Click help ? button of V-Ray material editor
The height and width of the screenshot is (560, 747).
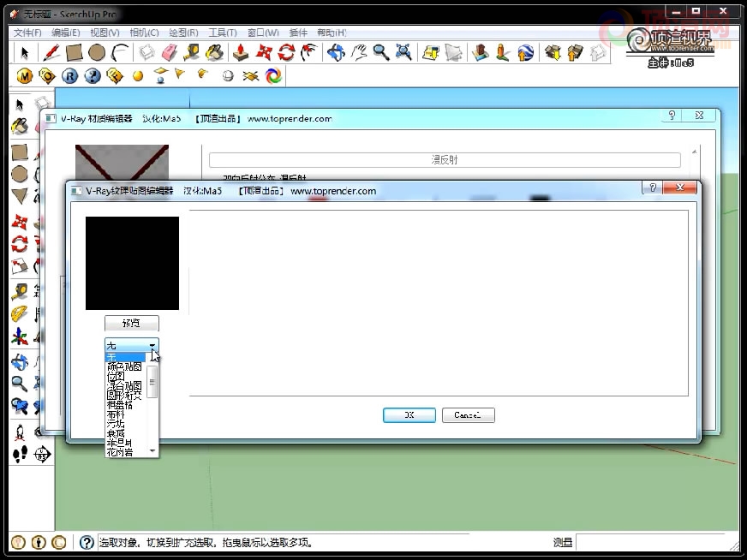pyautogui.click(x=672, y=116)
